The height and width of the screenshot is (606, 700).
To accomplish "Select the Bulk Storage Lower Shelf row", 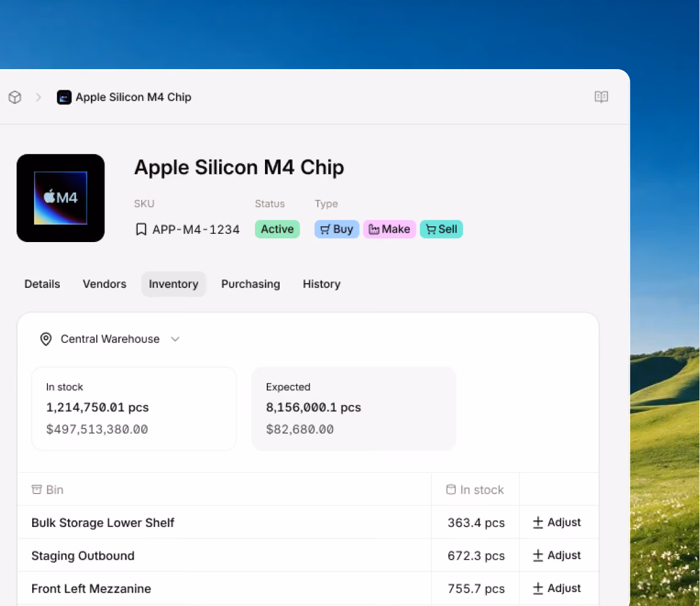I will tap(308, 522).
